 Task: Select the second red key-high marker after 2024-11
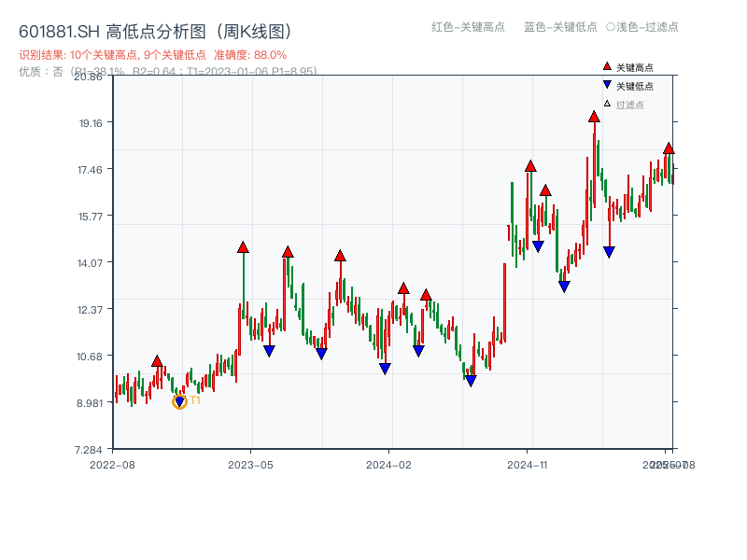pyautogui.click(x=545, y=190)
